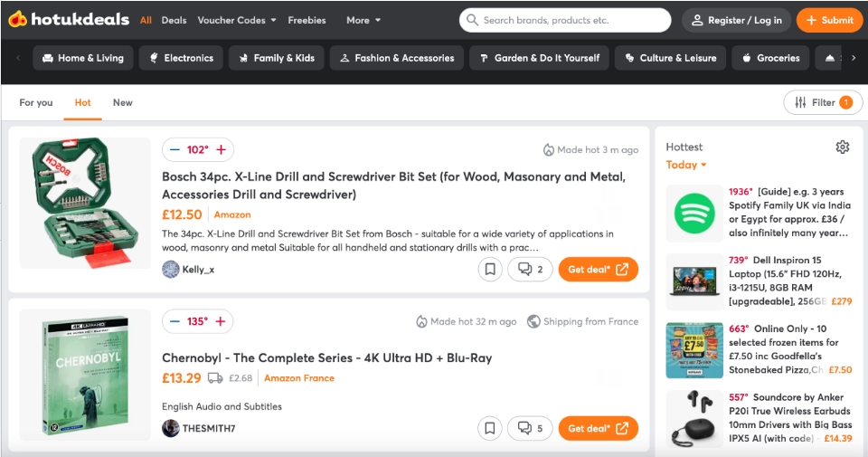
Task: Expand the More menu in the header
Action: point(363,20)
